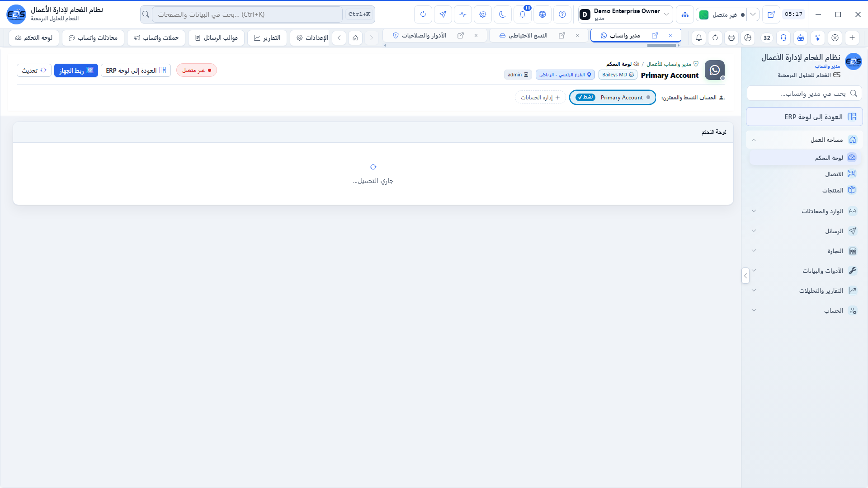Image resolution: width=868 pixels, height=488 pixels.
Task: Click the open-in-new-window icon near clock
Action: tap(771, 14)
